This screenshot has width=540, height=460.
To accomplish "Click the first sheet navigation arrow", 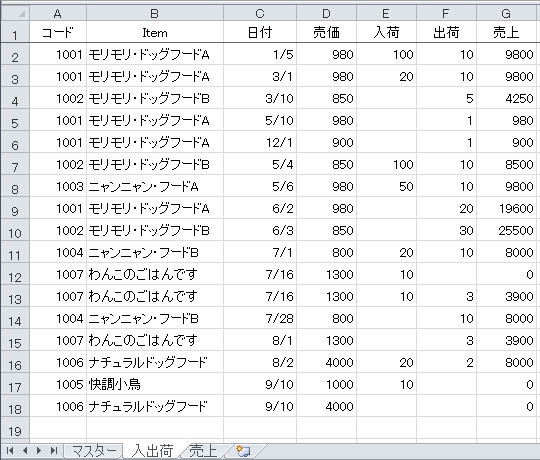I will coord(10,450).
